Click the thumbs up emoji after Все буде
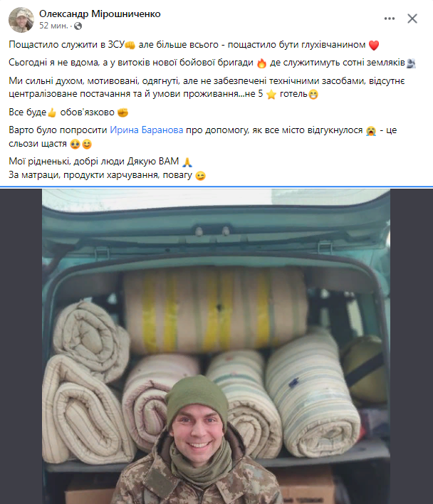The width and height of the screenshot is (433, 504). coord(52,112)
